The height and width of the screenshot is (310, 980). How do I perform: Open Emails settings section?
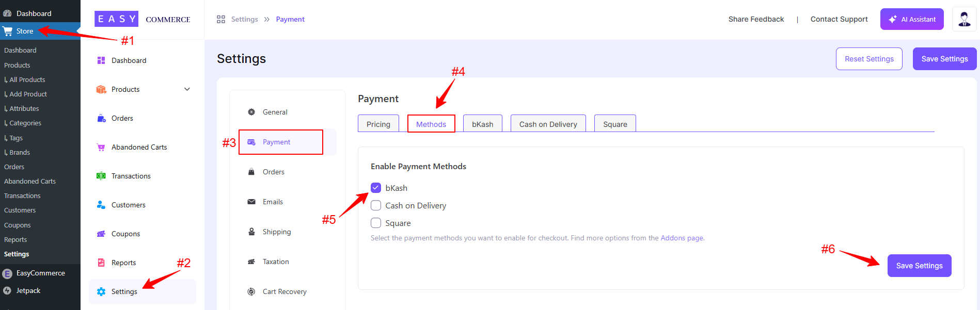coord(288,202)
